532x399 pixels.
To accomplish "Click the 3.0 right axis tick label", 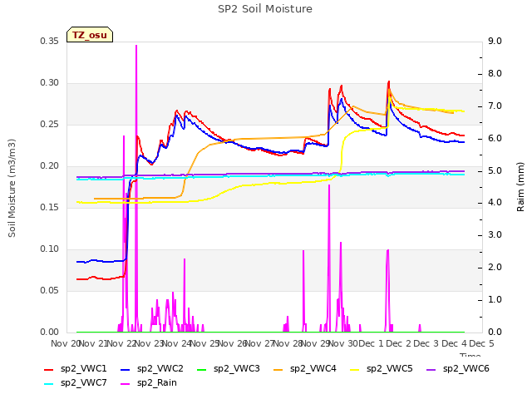I will tap(495, 234).
